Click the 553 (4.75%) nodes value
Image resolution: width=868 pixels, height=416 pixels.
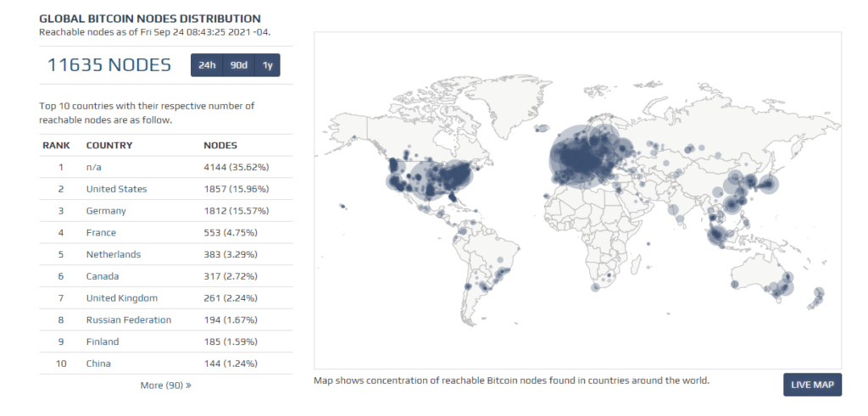tap(231, 232)
